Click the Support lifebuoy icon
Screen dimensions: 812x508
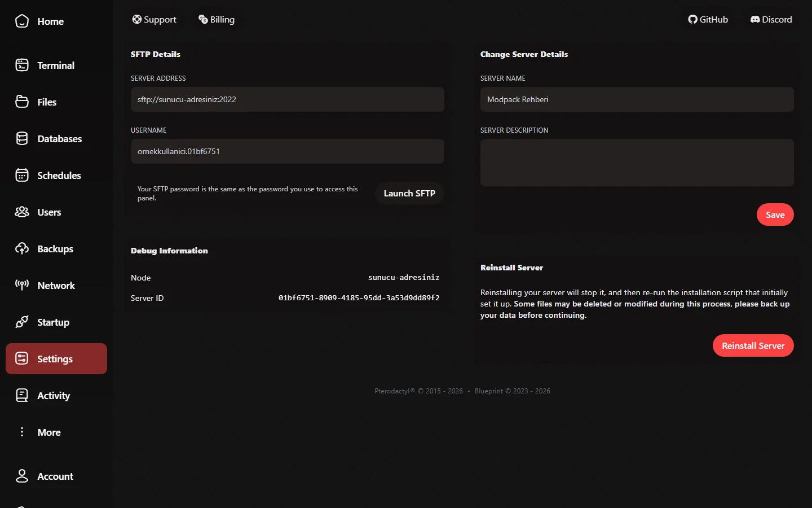pyautogui.click(x=136, y=19)
